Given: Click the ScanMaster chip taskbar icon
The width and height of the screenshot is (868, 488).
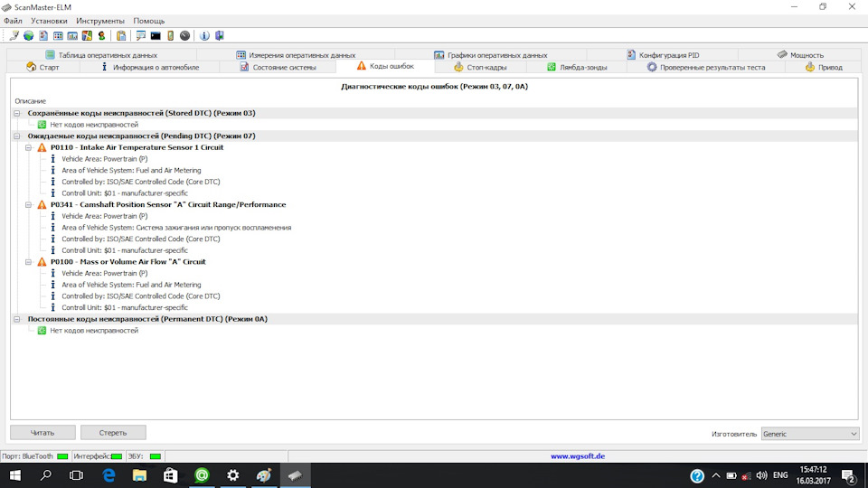Looking at the screenshot, I should pos(295,475).
